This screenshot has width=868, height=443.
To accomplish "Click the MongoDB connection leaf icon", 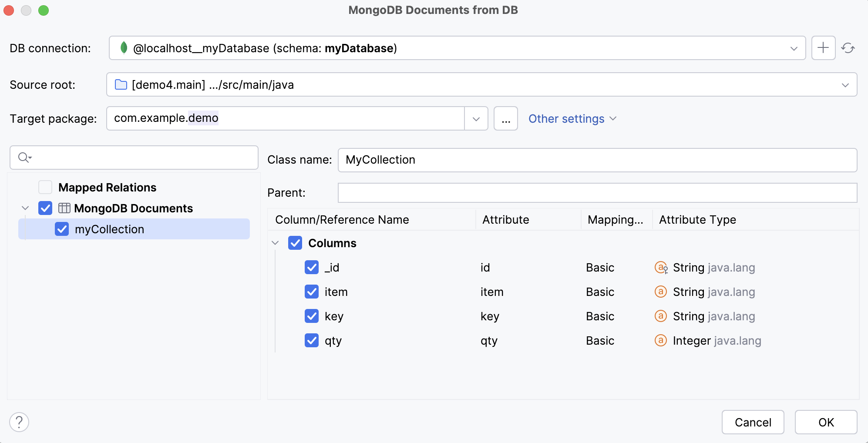I will tap(124, 48).
